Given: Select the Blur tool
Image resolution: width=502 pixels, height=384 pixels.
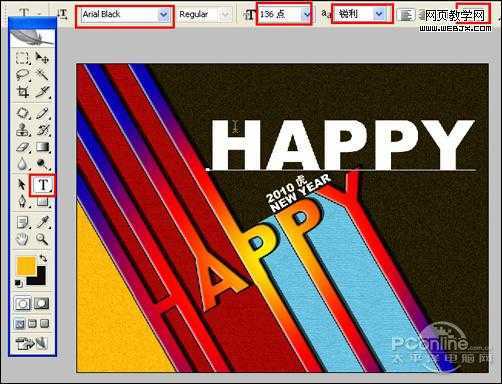Looking at the screenshot, I should point(22,164).
